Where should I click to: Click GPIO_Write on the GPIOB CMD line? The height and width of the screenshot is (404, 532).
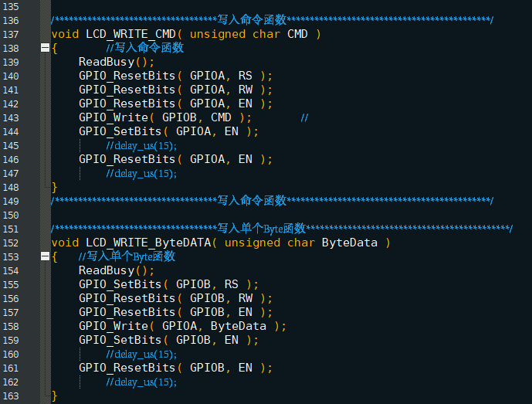pyautogui.click(x=114, y=117)
